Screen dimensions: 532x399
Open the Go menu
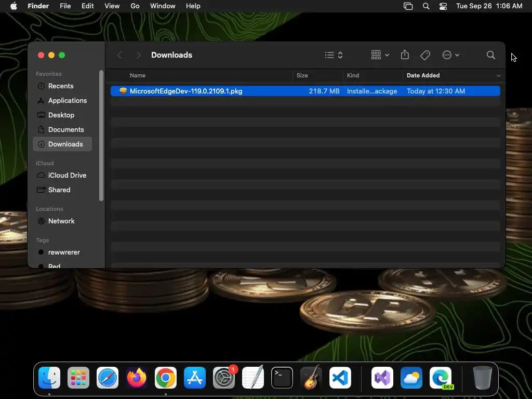pyautogui.click(x=135, y=6)
